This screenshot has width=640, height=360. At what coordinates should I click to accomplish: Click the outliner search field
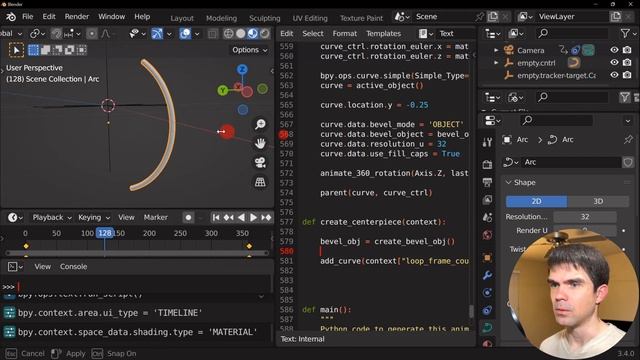tap(572, 33)
